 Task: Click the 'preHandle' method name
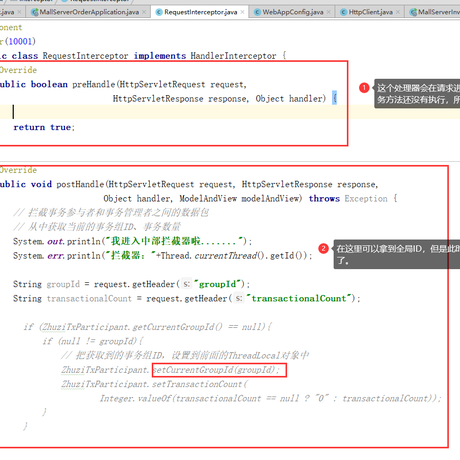(94, 84)
